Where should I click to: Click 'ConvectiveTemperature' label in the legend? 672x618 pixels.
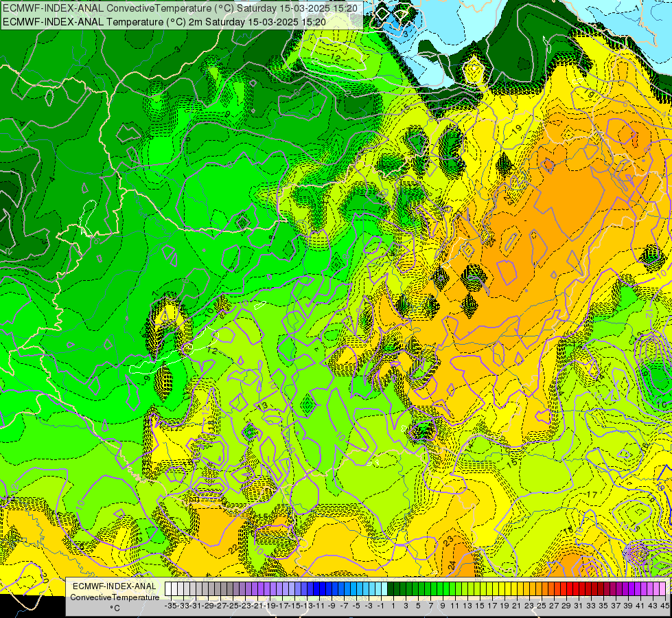[x=115, y=597]
